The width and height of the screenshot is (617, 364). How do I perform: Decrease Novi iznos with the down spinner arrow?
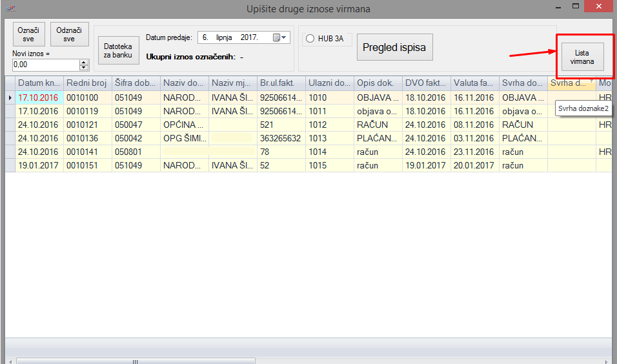click(83, 67)
